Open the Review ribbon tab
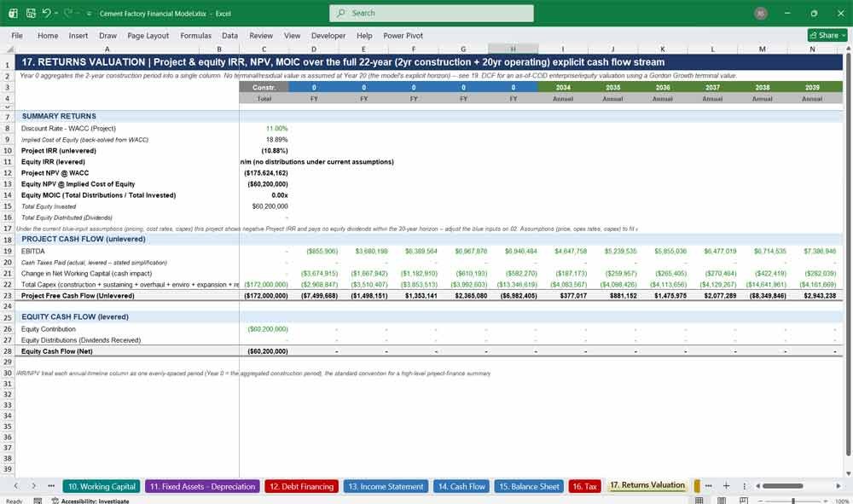This screenshot has height=504, width=853. click(261, 35)
